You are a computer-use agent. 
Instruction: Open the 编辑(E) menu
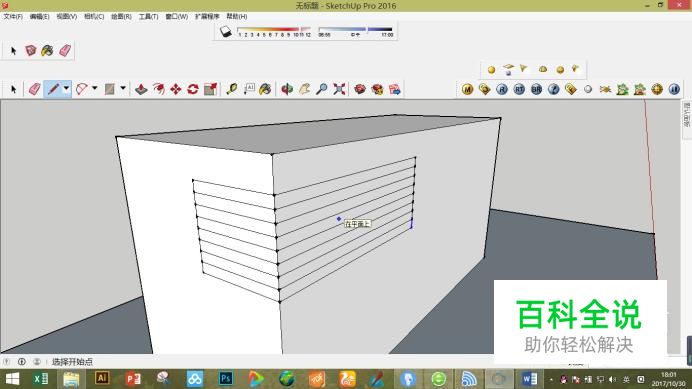coord(39,16)
